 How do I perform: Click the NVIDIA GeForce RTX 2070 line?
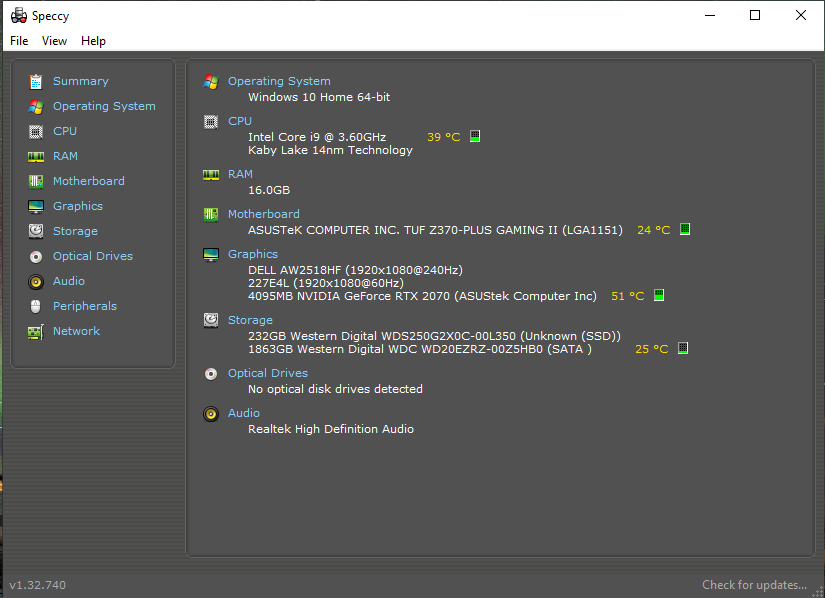pyautogui.click(x=422, y=296)
